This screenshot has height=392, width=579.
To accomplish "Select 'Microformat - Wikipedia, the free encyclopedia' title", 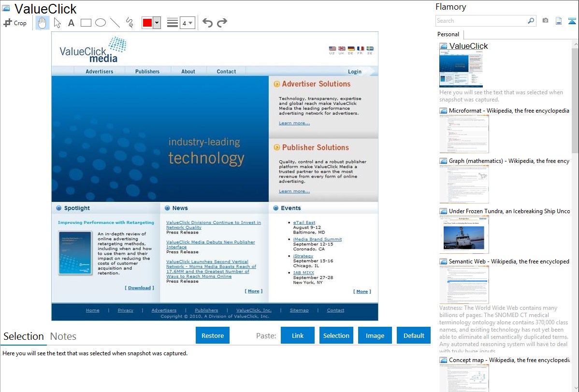I will point(509,111).
